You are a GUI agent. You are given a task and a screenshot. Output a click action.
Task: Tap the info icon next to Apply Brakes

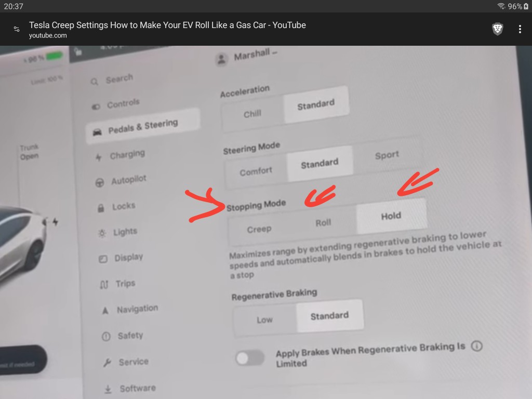[x=477, y=346]
